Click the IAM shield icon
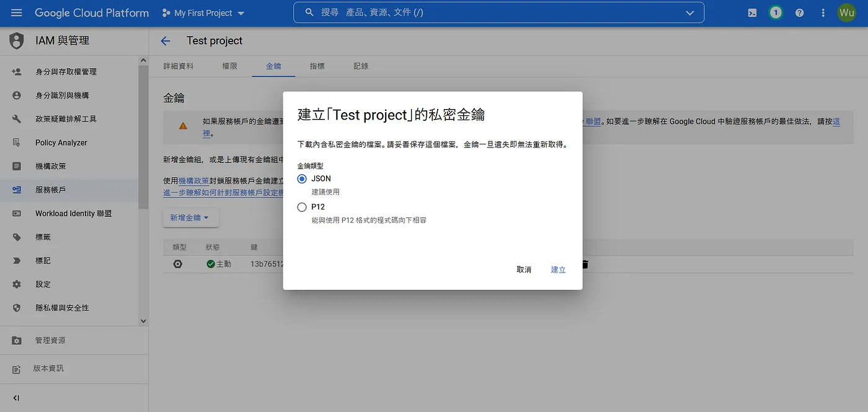Screen dimensions: 868x412 point(17,41)
